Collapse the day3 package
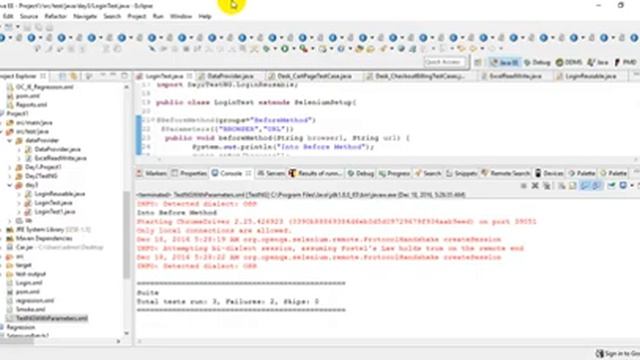 pyautogui.click(x=10, y=185)
